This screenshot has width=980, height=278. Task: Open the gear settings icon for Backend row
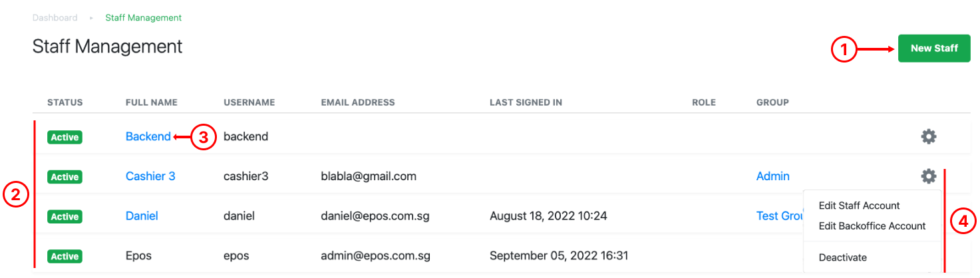tap(929, 137)
